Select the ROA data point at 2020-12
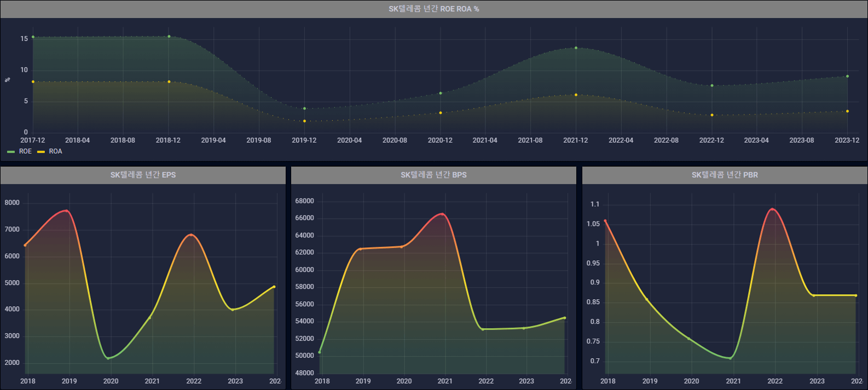Image resolution: width=868 pixels, height=390 pixels. click(x=440, y=113)
